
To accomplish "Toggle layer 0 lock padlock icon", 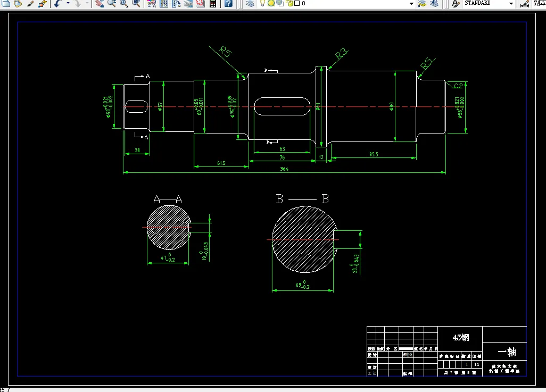I will click(x=289, y=3).
